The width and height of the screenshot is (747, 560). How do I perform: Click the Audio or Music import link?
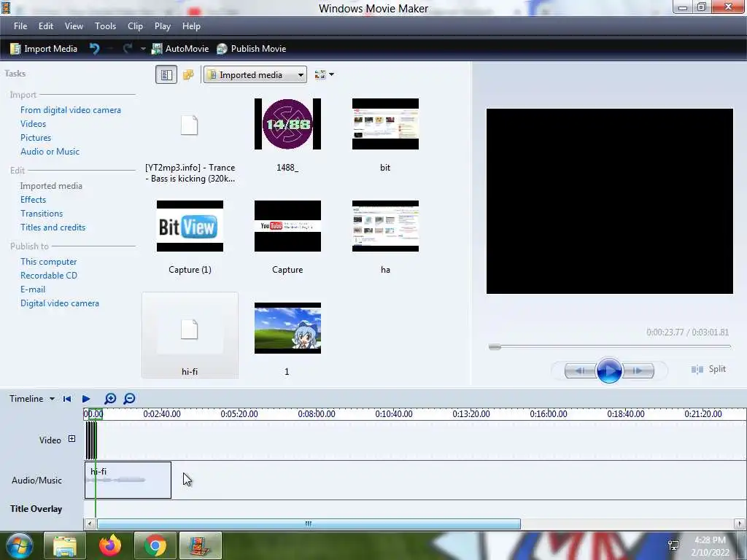[50, 152]
